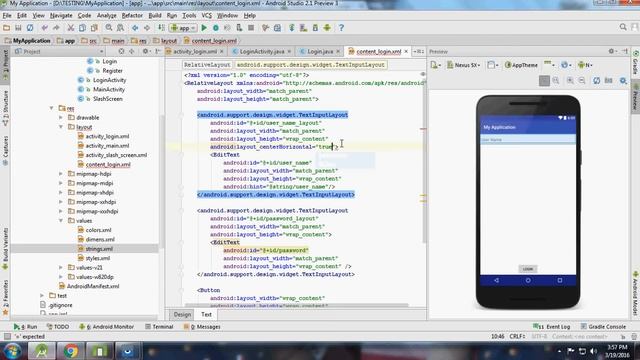Expand the mipmap-hdpi folder
The height and width of the screenshot is (360, 640).
61,174
